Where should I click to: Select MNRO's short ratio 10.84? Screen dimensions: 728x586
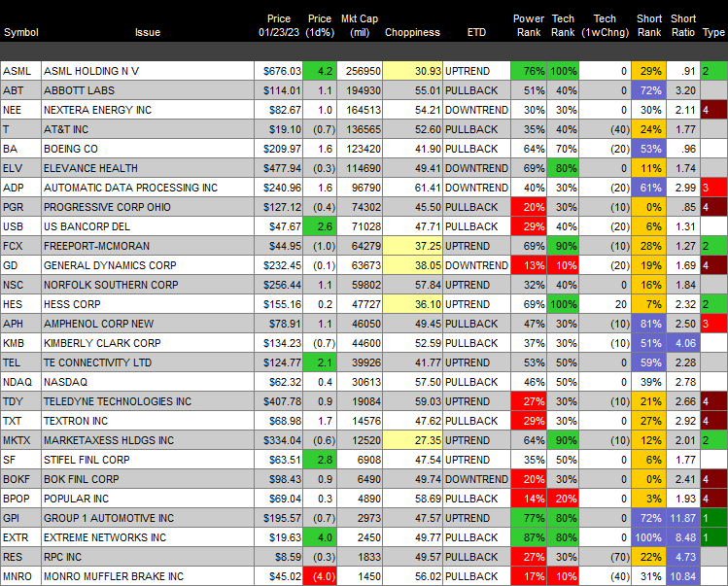(x=683, y=577)
